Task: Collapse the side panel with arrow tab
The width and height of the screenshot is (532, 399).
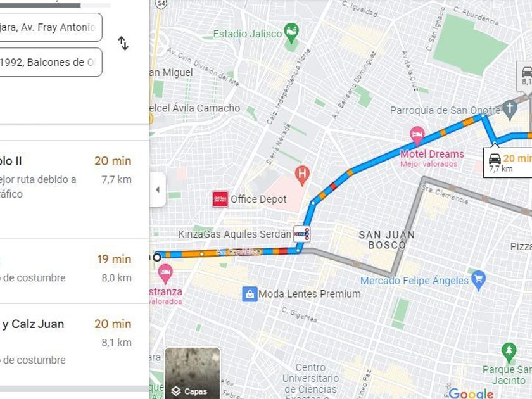Action: pyautogui.click(x=158, y=189)
